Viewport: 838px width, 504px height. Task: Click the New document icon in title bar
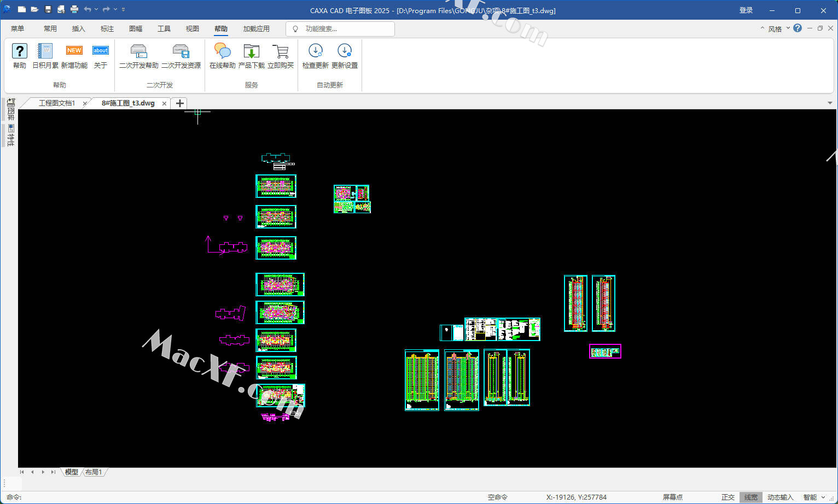tap(22, 9)
